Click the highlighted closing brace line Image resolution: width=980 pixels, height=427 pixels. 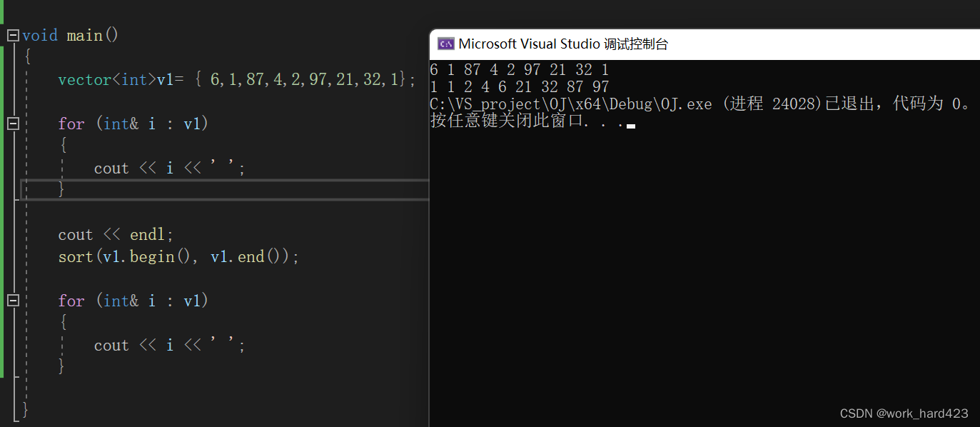pos(225,189)
